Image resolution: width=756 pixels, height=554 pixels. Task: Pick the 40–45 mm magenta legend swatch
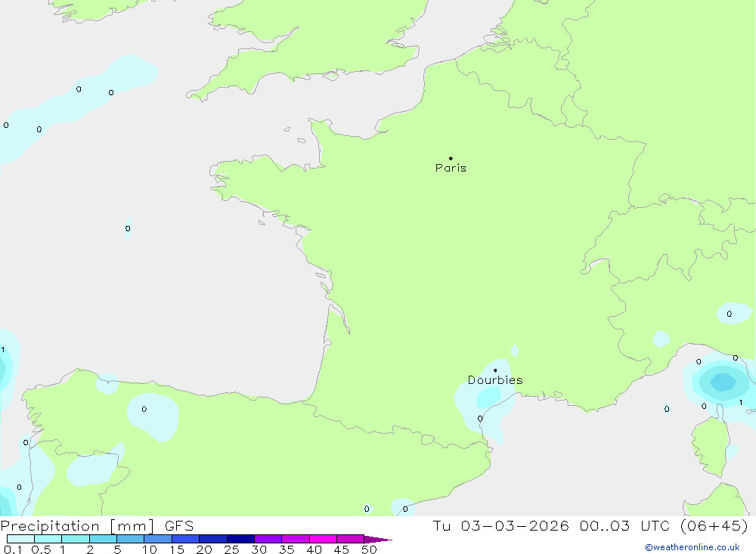pyautogui.click(x=323, y=539)
